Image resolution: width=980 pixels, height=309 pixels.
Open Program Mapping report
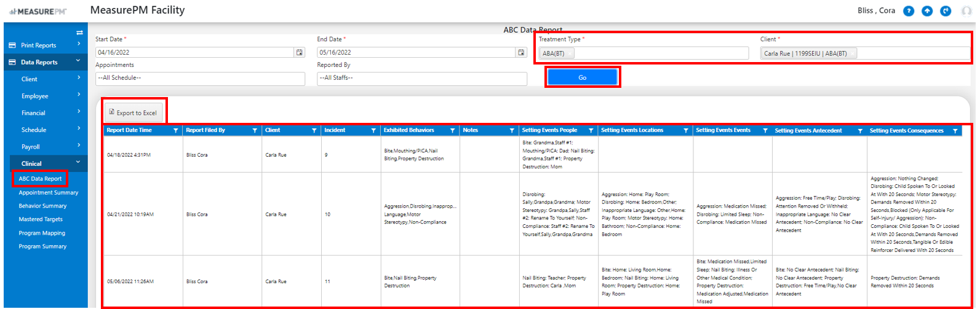[42, 233]
